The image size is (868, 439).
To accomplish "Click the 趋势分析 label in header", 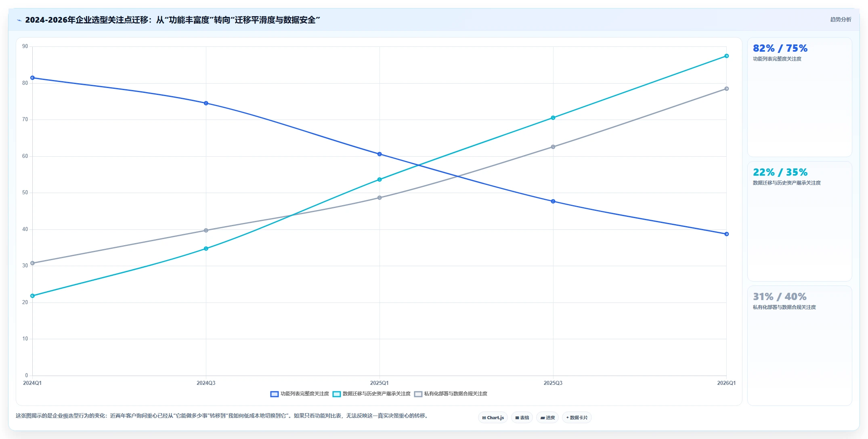I will click(841, 19).
